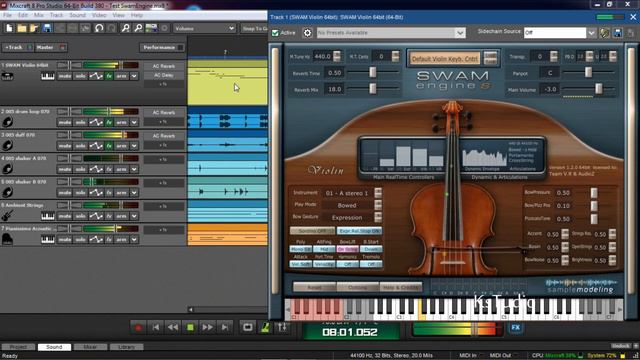Screen dimensions: 640x360
Task: Click the blue Save floppy disk icon
Action: [47, 28]
